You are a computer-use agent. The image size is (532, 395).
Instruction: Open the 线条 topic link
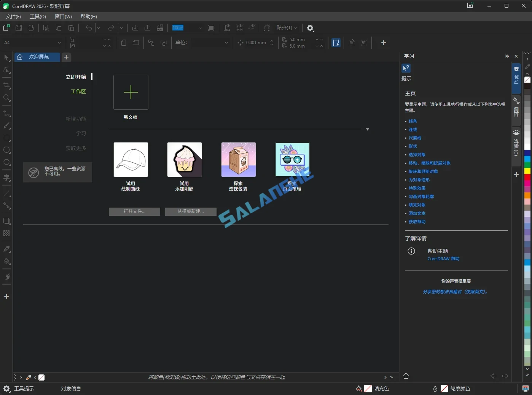tap(413, 121)
